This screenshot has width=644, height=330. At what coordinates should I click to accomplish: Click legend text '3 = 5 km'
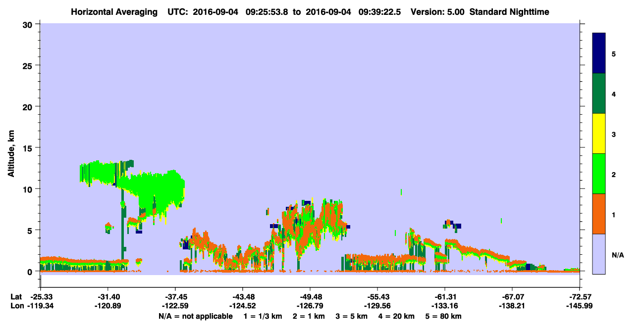tap(352, 317)
